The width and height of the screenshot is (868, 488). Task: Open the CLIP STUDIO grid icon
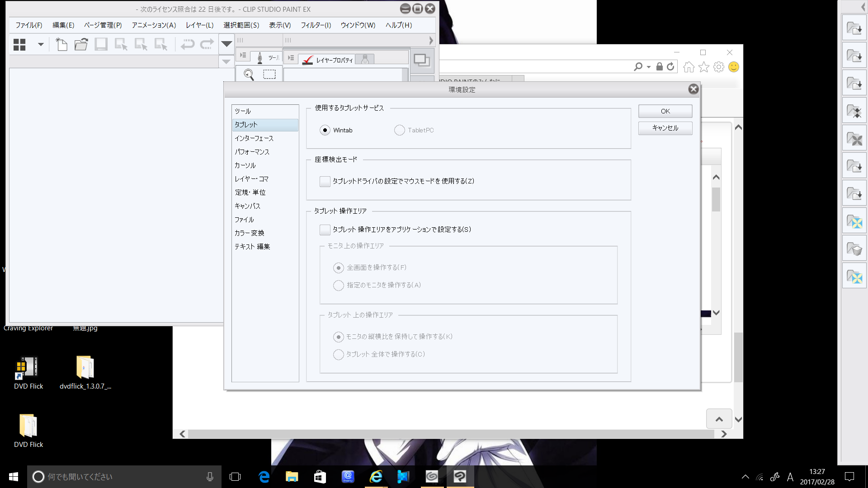(19, 44)
